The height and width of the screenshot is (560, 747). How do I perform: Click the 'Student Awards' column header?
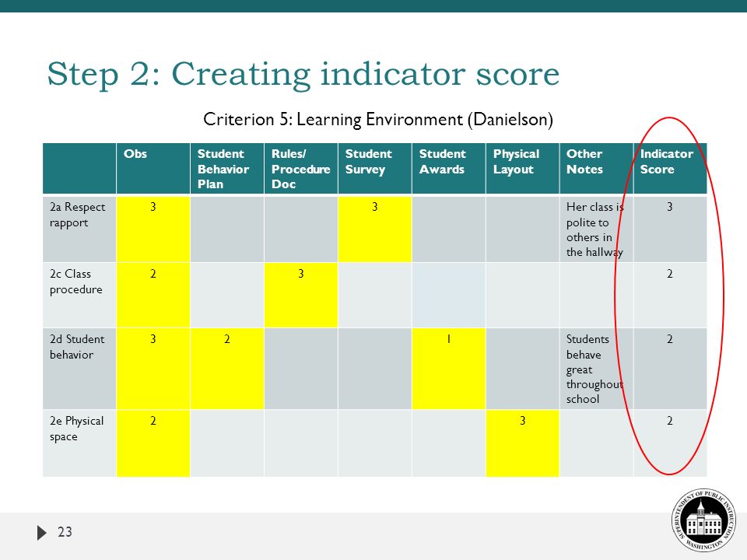click(448, 169)
